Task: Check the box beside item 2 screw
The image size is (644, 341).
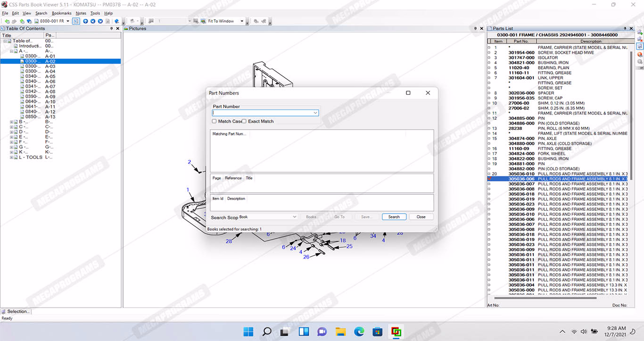Action: point(489,53)
